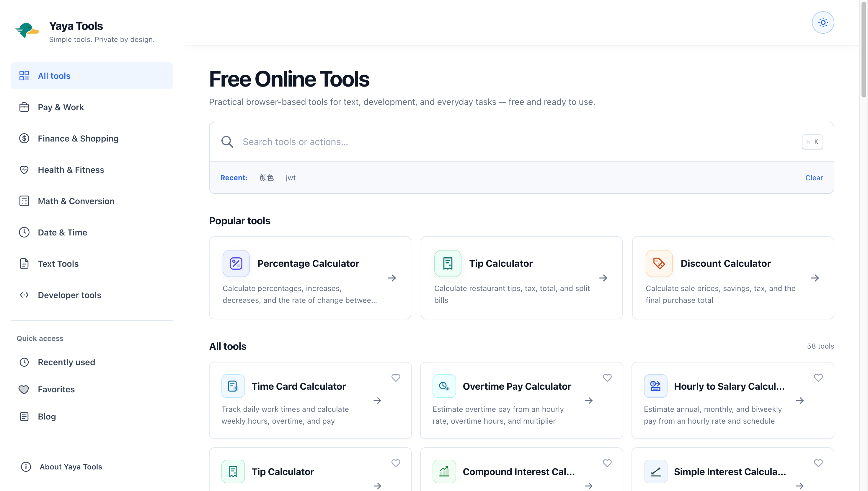Click the Time Card Calculator icon

[233, 386]
